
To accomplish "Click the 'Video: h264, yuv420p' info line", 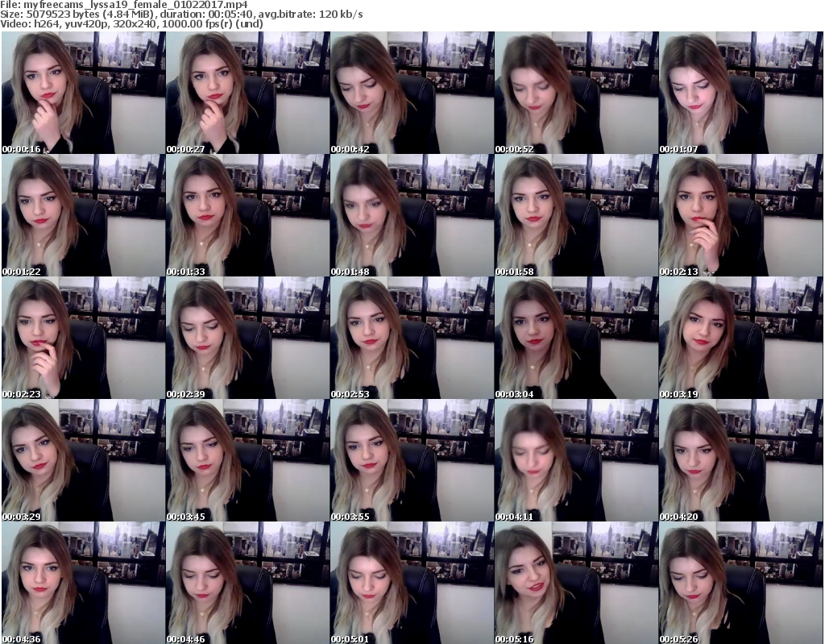I will 131,23.
